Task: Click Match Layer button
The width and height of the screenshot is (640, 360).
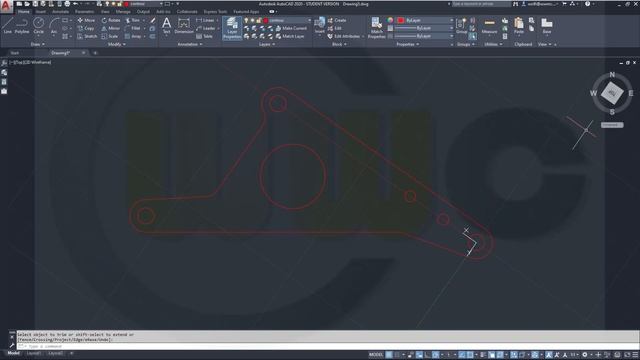Action: (x=290, y=36)
